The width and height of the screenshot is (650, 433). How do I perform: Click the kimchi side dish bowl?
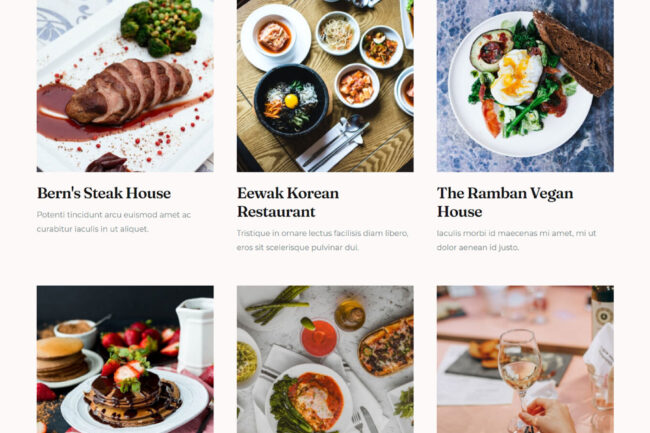pyautogui.click(x=357, y=86)
